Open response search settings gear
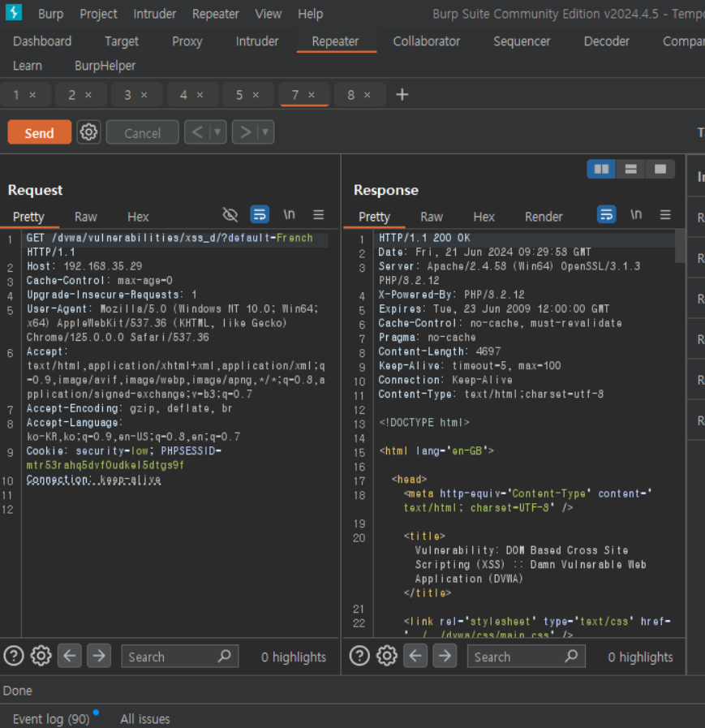 tap(387, 656)
